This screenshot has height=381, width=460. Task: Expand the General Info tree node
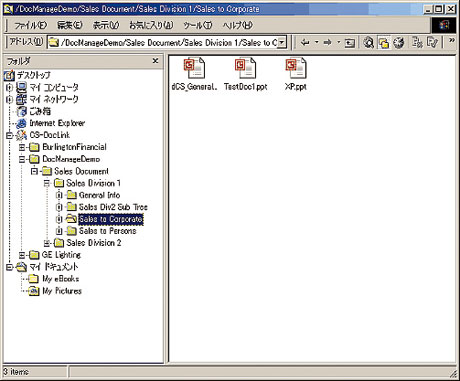click(59, 195)
